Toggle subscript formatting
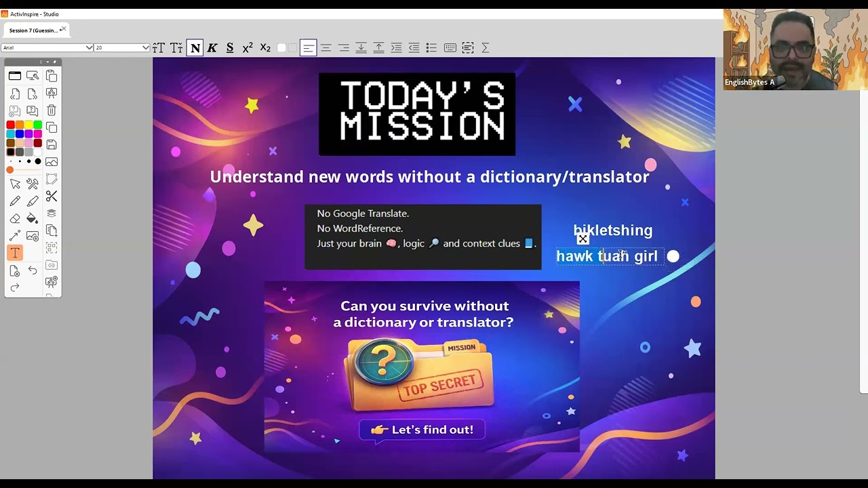This screenshot has height=488, width=868. coord(265,47)
